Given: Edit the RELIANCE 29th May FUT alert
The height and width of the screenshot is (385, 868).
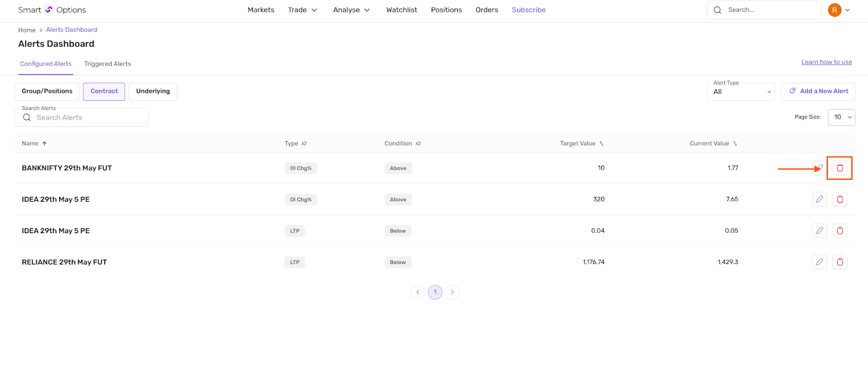Looking at the screenshot, I should [x=819, y=262].
